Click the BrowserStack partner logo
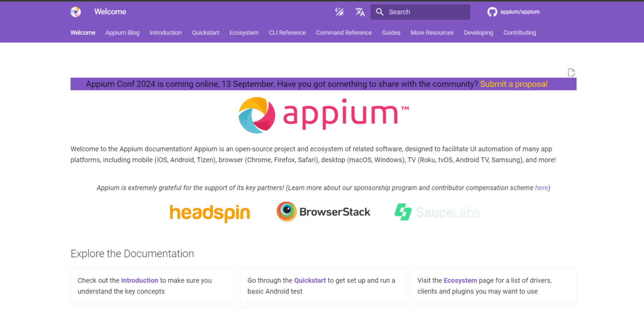The width and height of the screenshot is (644, 309). point(323,211)
